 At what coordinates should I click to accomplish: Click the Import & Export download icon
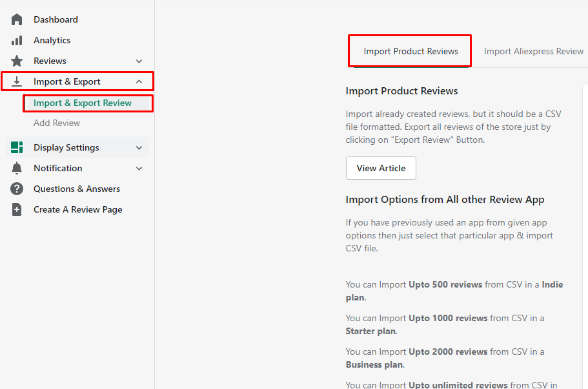pos(16,81)
